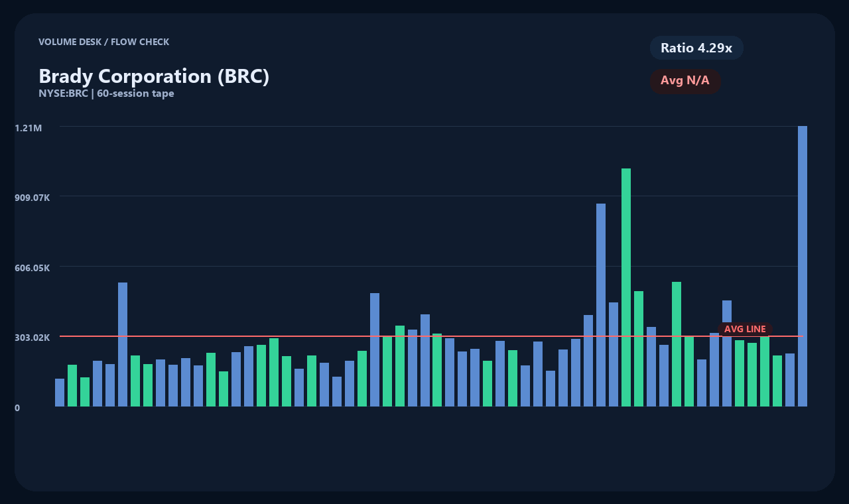The image size is (849, 504).
Task: Click the 1.21M axis label
Action: (29, 128)
